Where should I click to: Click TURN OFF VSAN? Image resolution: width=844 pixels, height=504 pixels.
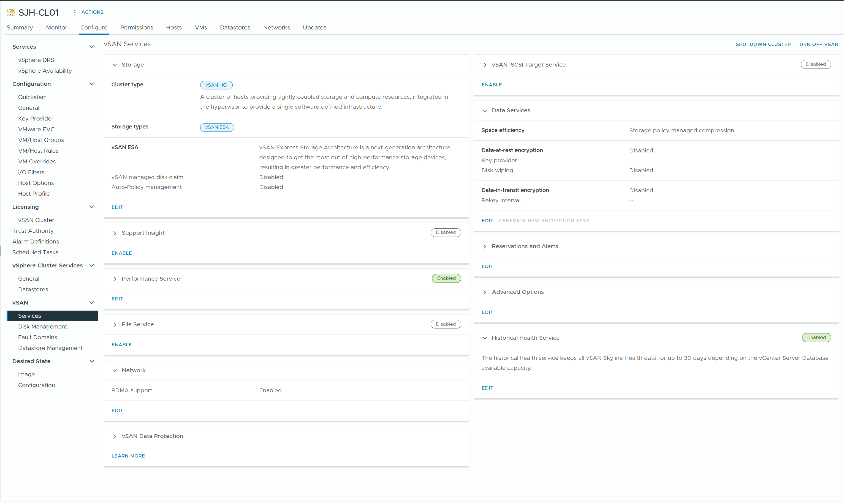pos(818,44)
